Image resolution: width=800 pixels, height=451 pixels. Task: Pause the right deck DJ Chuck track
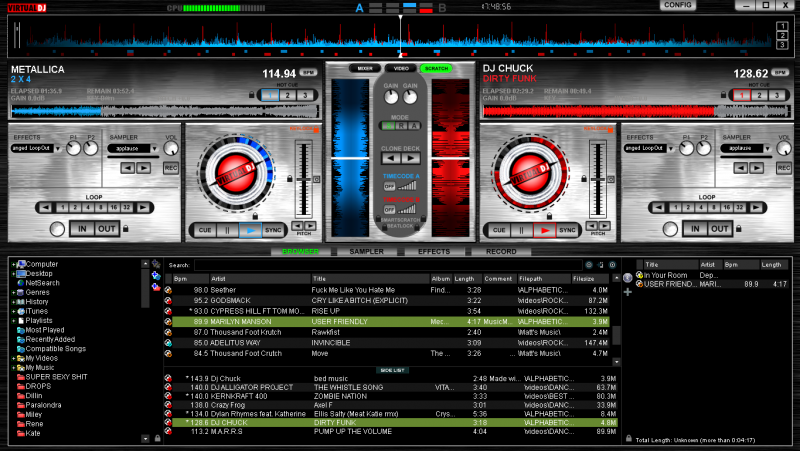click(x=521, y=230)
